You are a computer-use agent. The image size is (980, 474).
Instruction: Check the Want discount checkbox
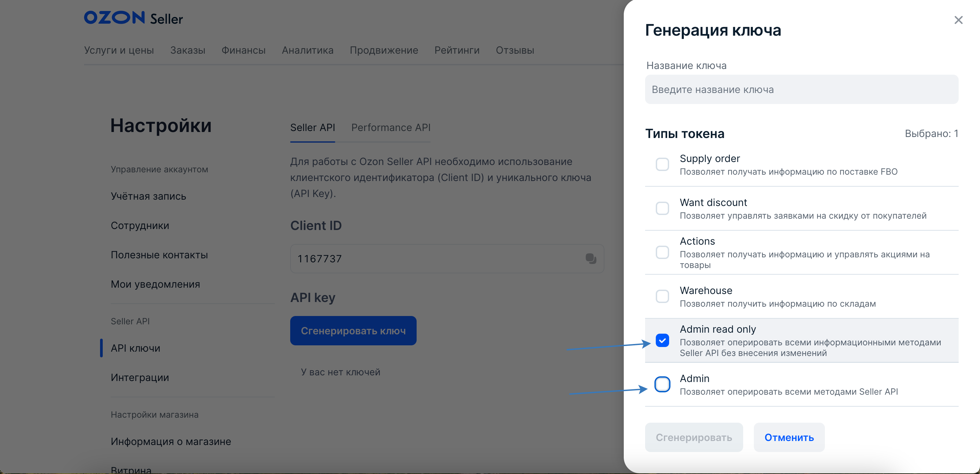662,208
